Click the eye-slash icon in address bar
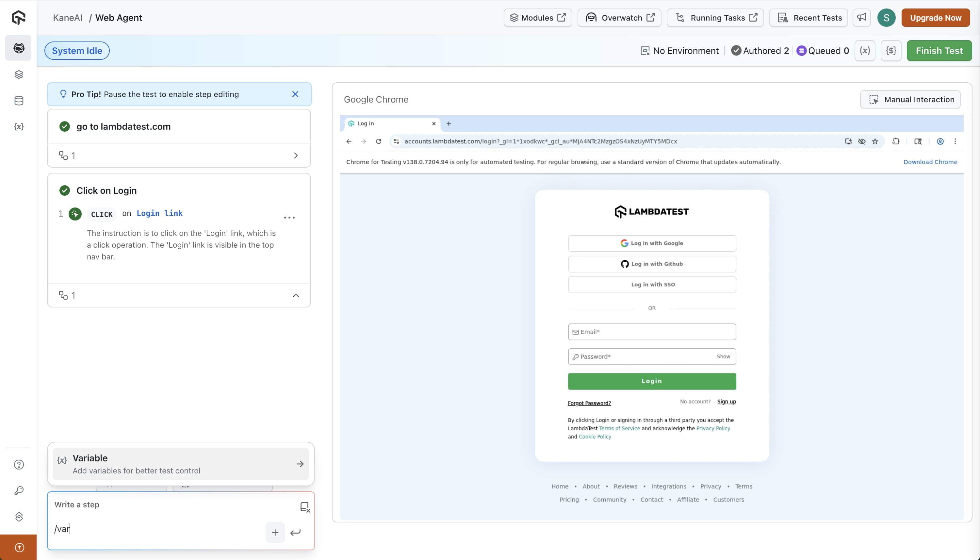 point(862,141)
